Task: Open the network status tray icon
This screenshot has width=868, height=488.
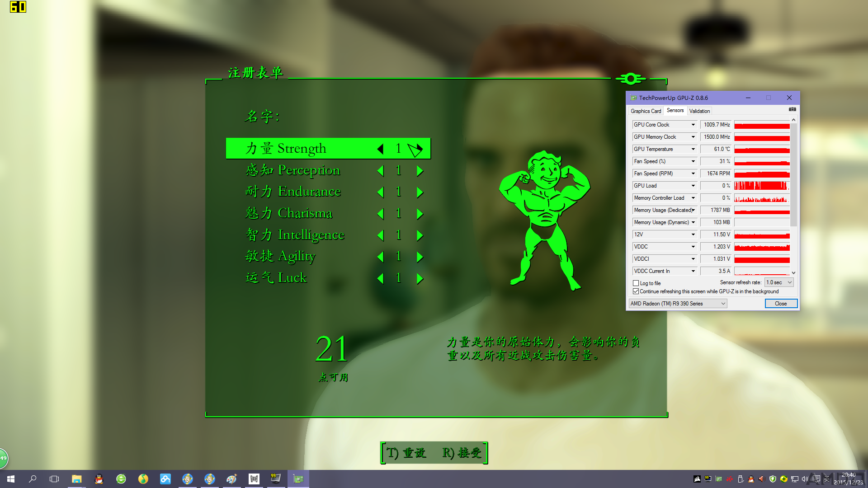Action: pyautogui.click(x=794, y=479)
